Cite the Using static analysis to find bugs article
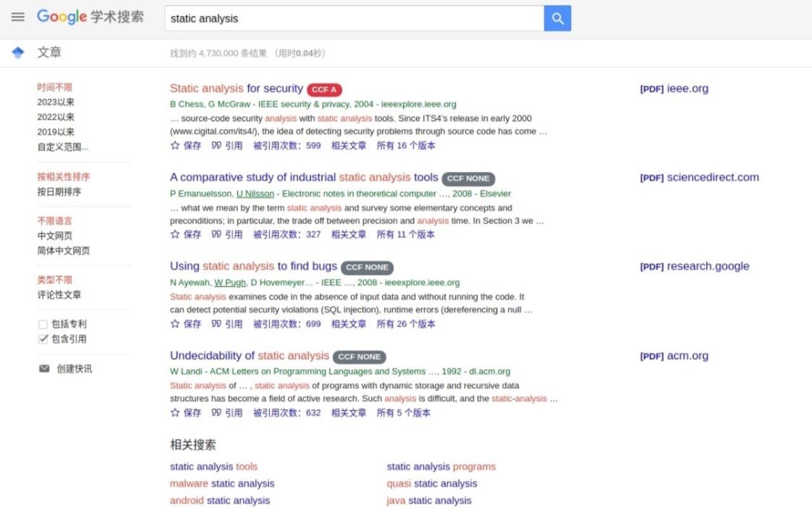This screenshot has width=812, height=508. [227, 324]
